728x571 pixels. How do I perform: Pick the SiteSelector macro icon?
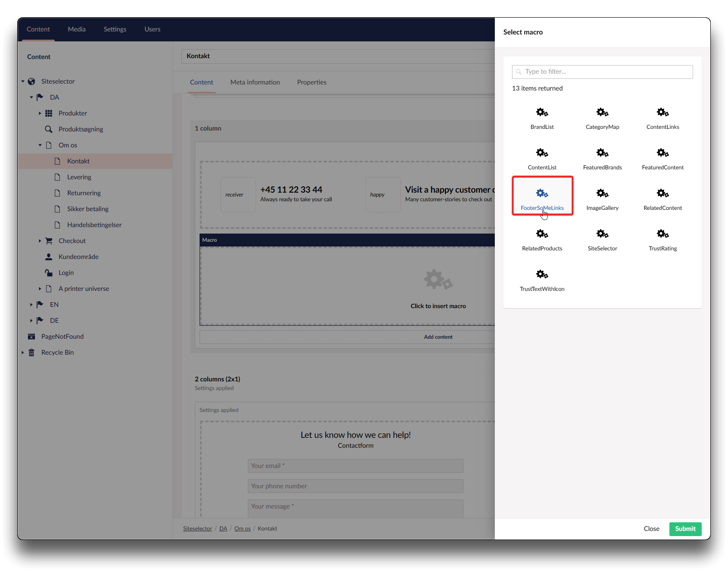[602, 234]
